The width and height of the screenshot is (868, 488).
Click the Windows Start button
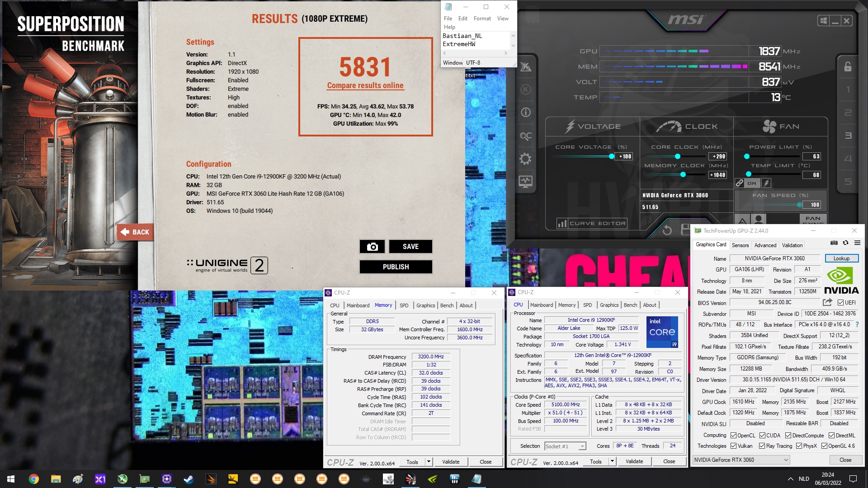click(x=11, y=479)
